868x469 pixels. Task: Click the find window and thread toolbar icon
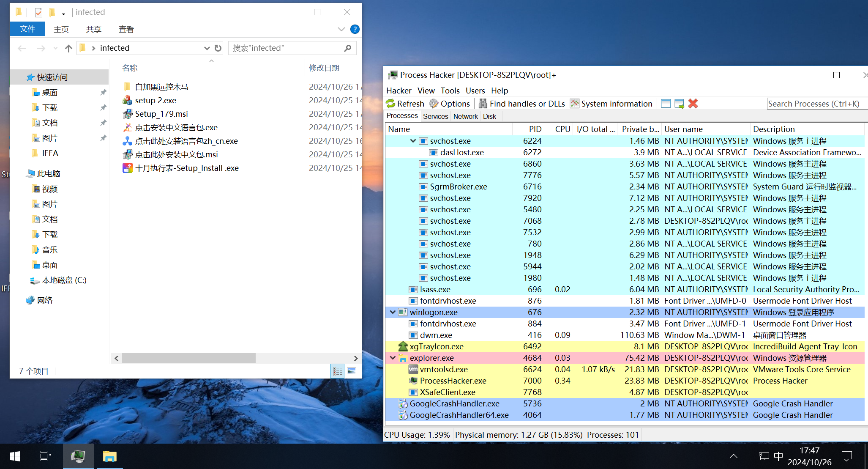tap(679, 104)
